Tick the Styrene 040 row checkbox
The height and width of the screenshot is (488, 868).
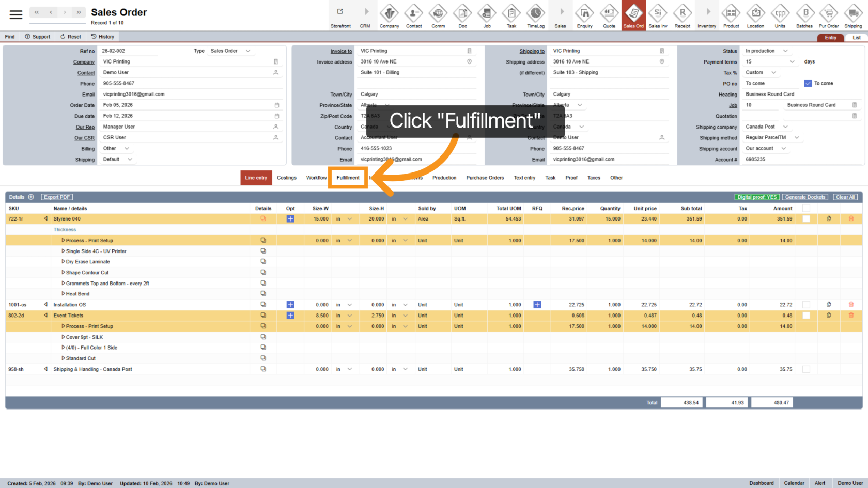[x=806, y=219]
